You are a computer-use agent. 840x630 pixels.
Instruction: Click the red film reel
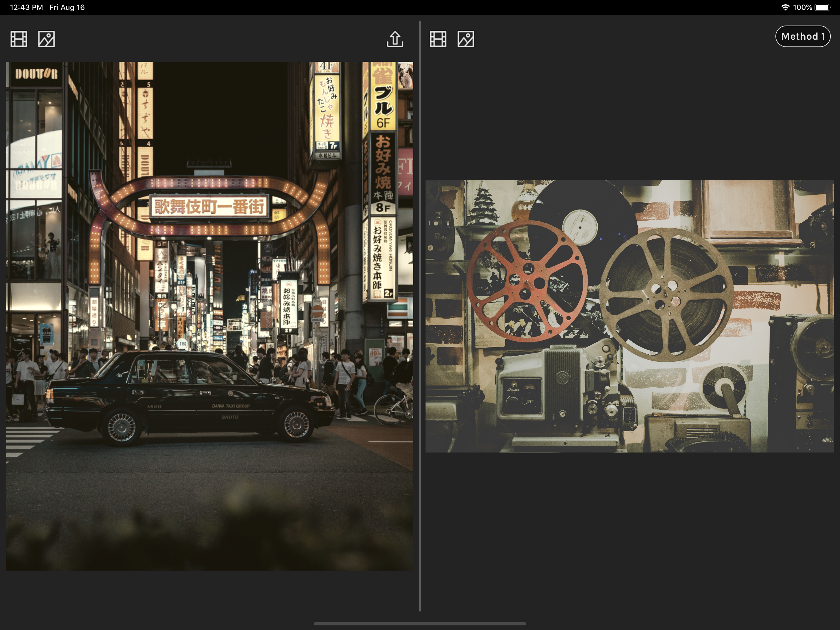(x=527, y=281)
